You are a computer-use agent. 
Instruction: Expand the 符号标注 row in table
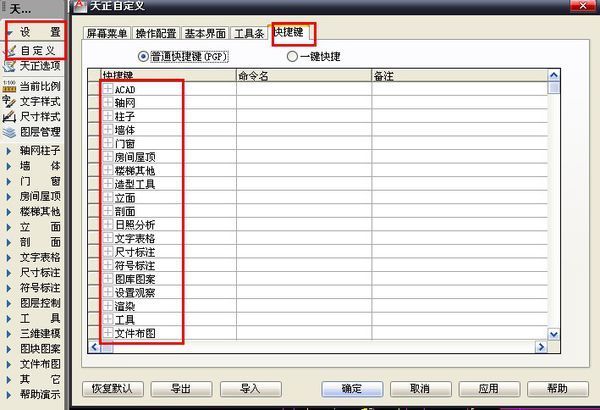click(x=108, y=265)
